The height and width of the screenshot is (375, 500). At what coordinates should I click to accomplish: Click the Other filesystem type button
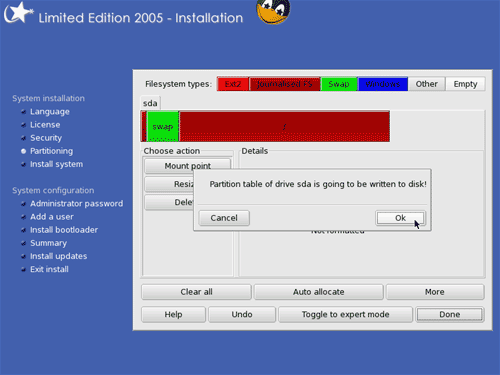[x=427, y=84]
